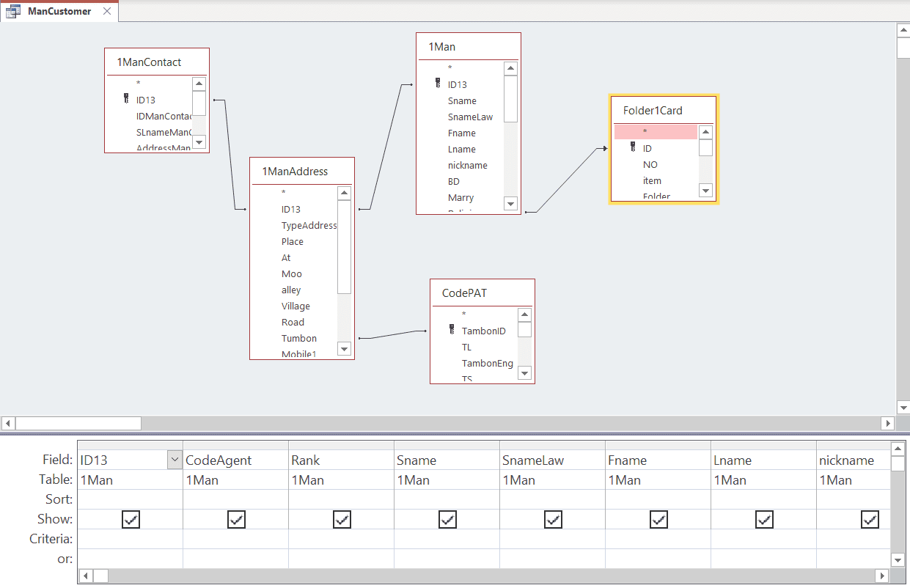Screen dimensions: 910x588
Task: Select the 1Man table scrollbar thumb
Action: (511, 98)
